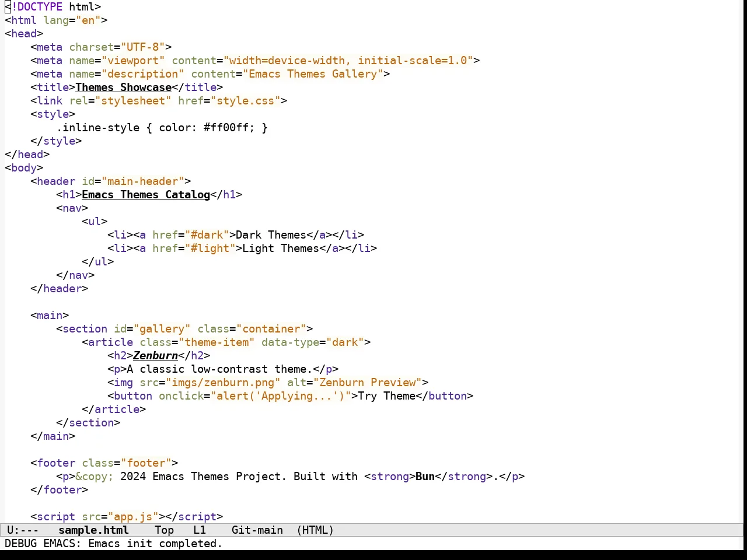Click the "width=device-width, initial-scale=1.0" string

click(348, 61)
